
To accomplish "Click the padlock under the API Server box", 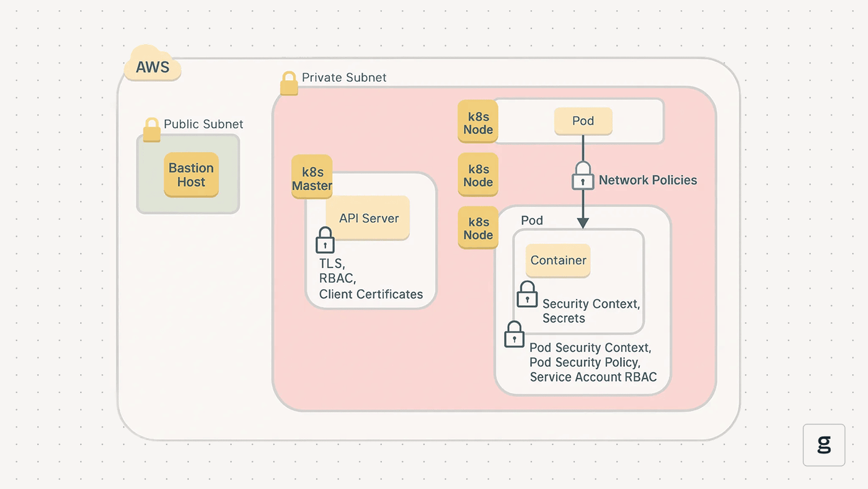I will click(325, 240).
